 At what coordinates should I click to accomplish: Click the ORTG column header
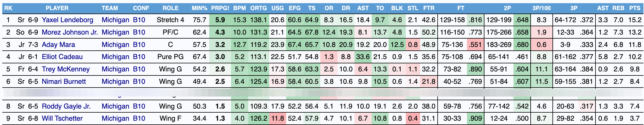coord(258,8)
